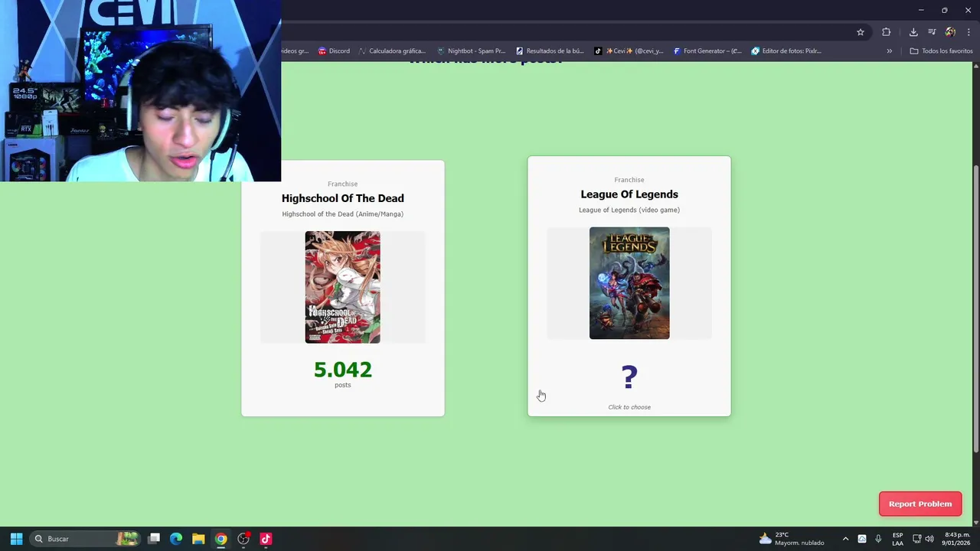This screenshot has height=551, width=980.
Task: Open Microsoft Edge from the taskbar
Action: [x=176, y=539]
